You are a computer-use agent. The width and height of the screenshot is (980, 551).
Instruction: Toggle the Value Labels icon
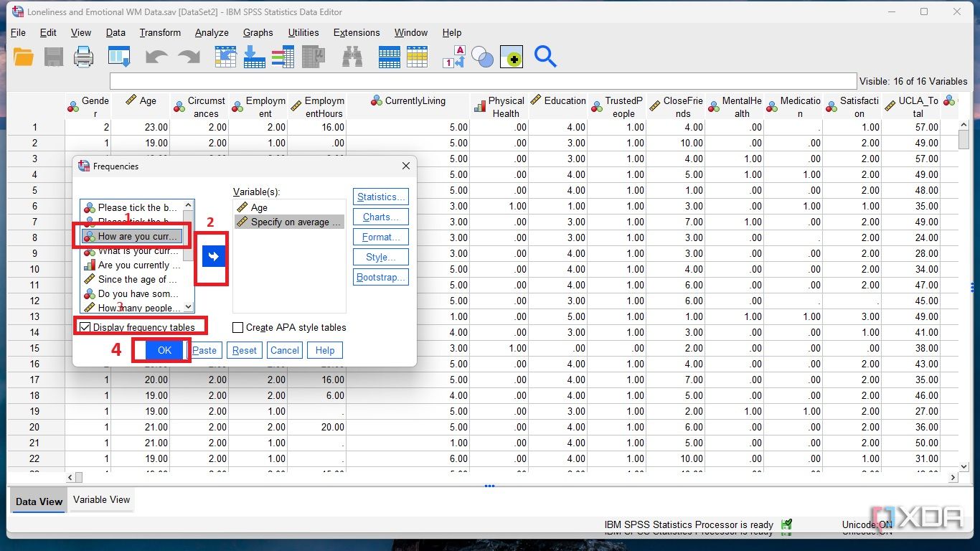click(x=454, y=57)
